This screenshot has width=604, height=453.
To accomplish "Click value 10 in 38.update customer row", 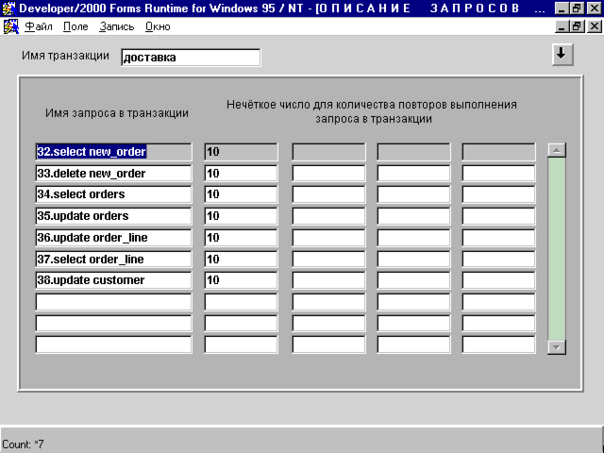I will (x=241, y=280).
